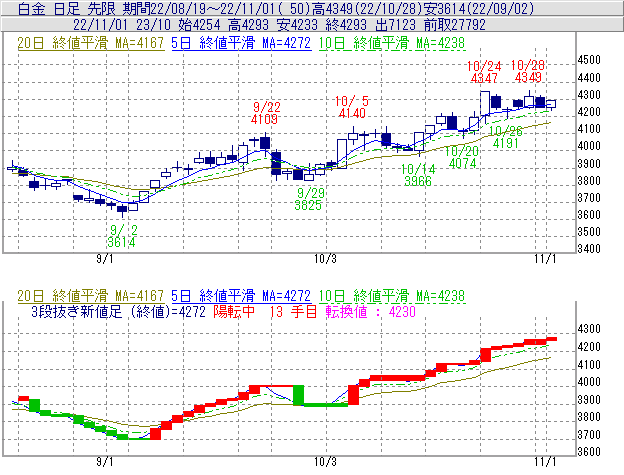
Task: Click the 白金 日足 先限 title bar text
Action: 67,8
